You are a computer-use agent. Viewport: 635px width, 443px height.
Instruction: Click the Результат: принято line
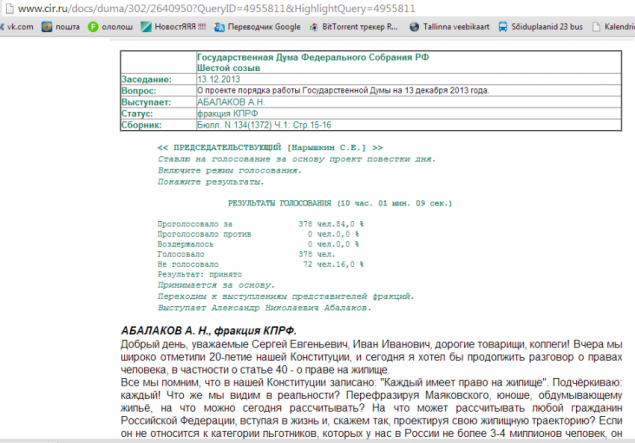tap(200, 274)
